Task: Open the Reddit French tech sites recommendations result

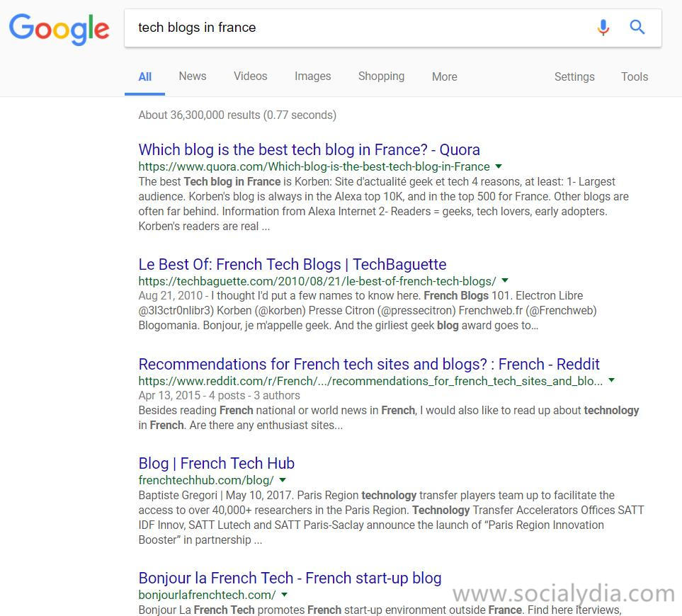Action: pyautogui.click(x=369, y=364)
